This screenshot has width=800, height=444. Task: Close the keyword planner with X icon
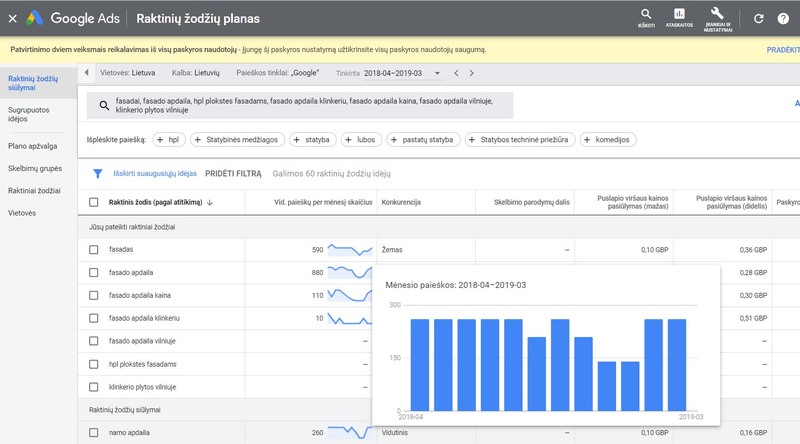[13, 19]
